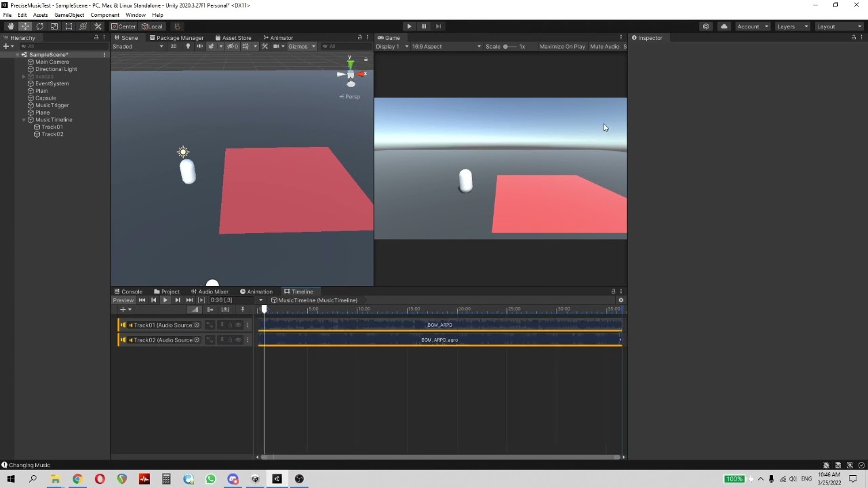Play the Timeline

coord(165,300)
